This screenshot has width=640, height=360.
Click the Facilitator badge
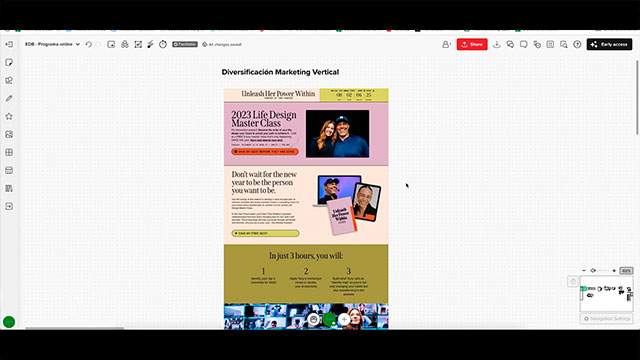pyautogui.click(x=185, y=44)
